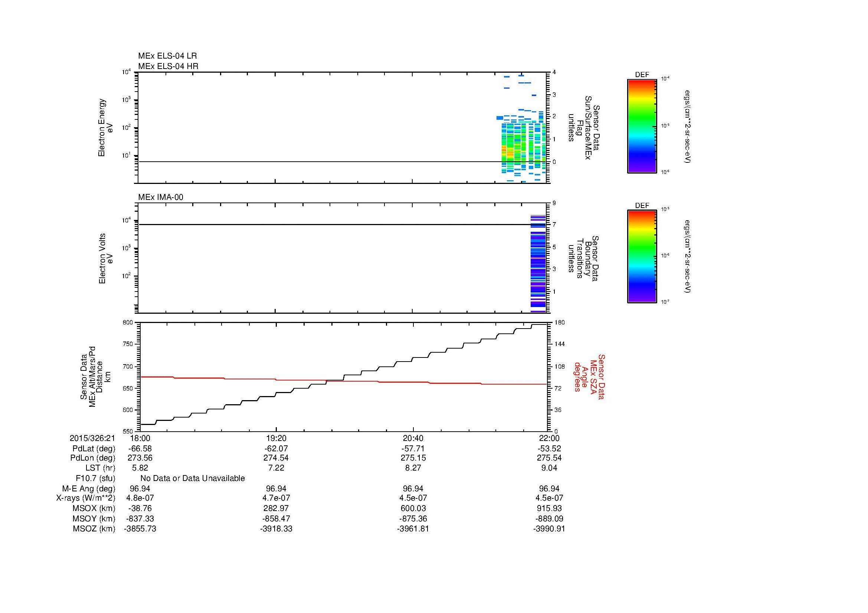Select the "PdLon (deg)" row label
The image size is (868, 613).
pyautogui.click(x=93, y=458)
